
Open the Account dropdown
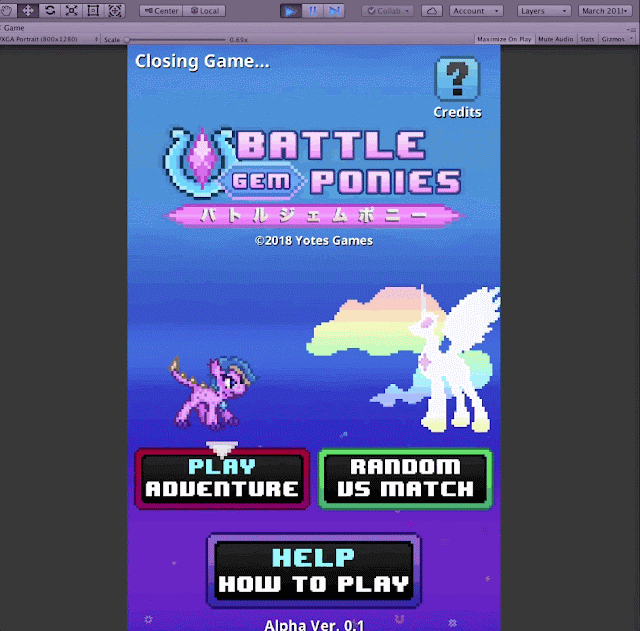coord(476,11)
